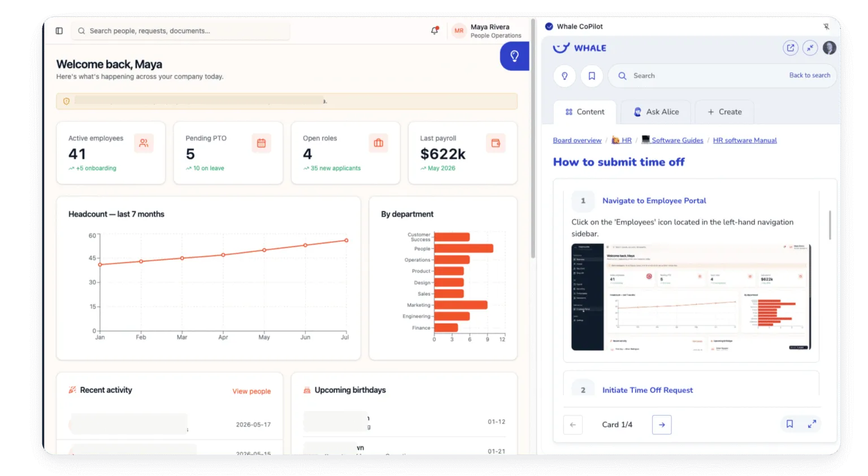Viewport: 868px width, 476px height.
Task: Open the Board overview breadcrumb
Action: pyautogui.click(x=577, y=141)
